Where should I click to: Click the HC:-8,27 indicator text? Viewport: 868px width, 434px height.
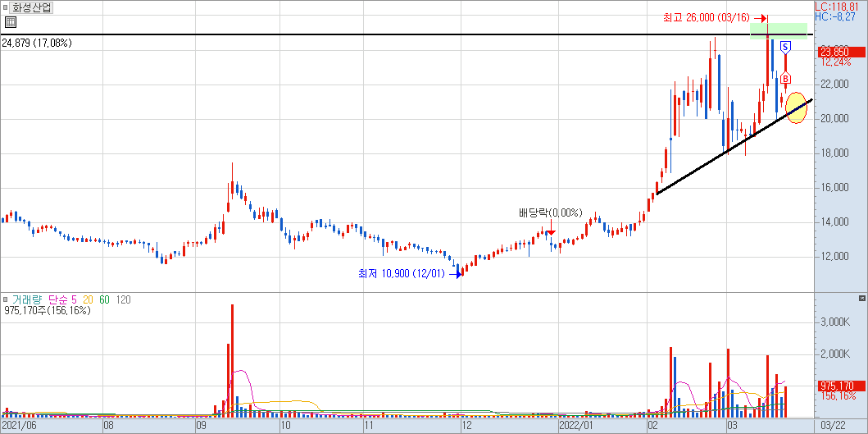click(x=836, y=17)
